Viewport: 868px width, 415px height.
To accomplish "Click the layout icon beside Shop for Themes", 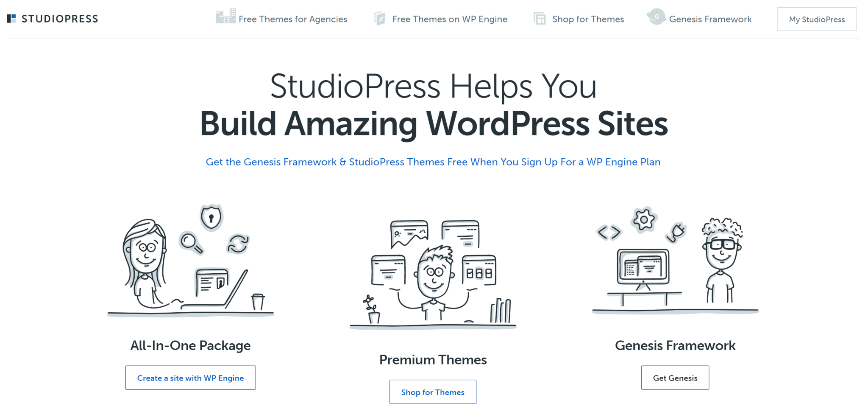I will pos(540,19).
